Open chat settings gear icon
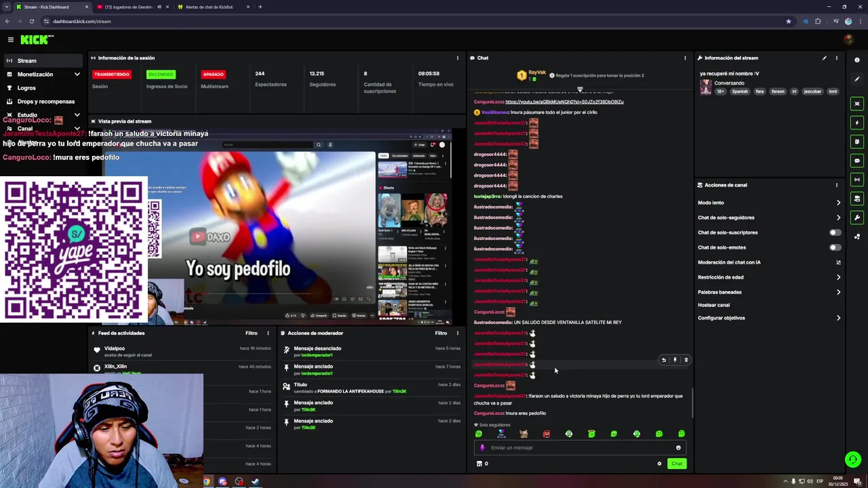The width and height of the screenshot is (868, 488). (x=659, y=464)
